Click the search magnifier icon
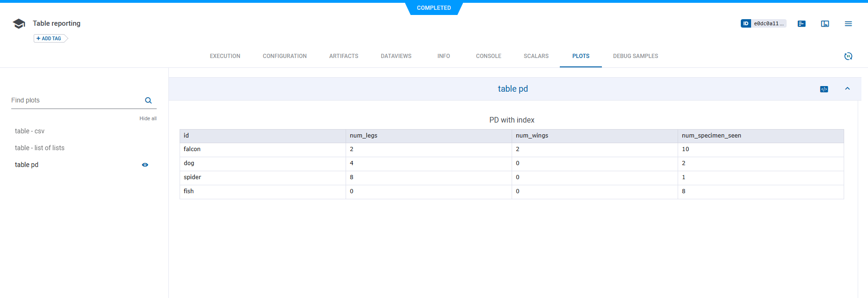Screen dimensions: 868x298 [x=148, y=101]
